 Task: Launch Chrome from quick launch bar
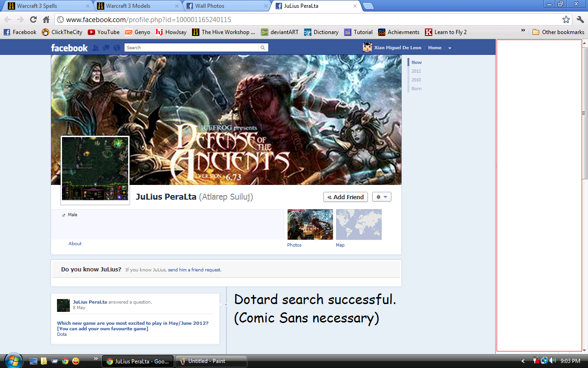click(x=65, y=361)
